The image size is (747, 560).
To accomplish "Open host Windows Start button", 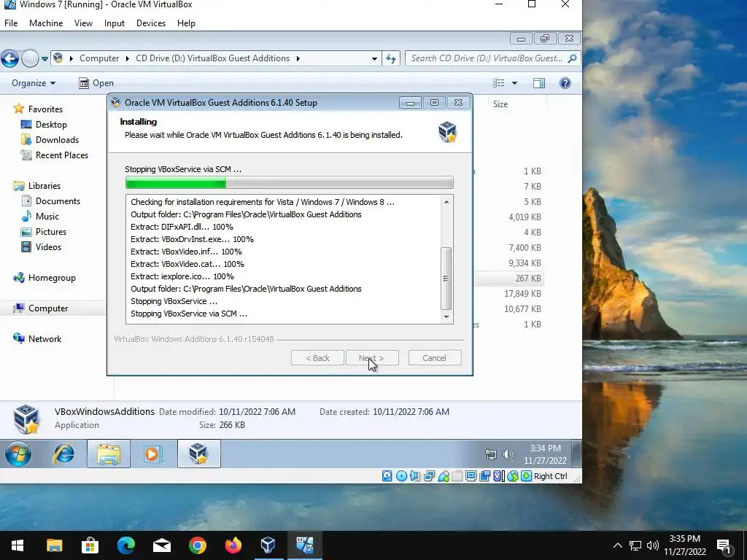I will coord(18,545).
